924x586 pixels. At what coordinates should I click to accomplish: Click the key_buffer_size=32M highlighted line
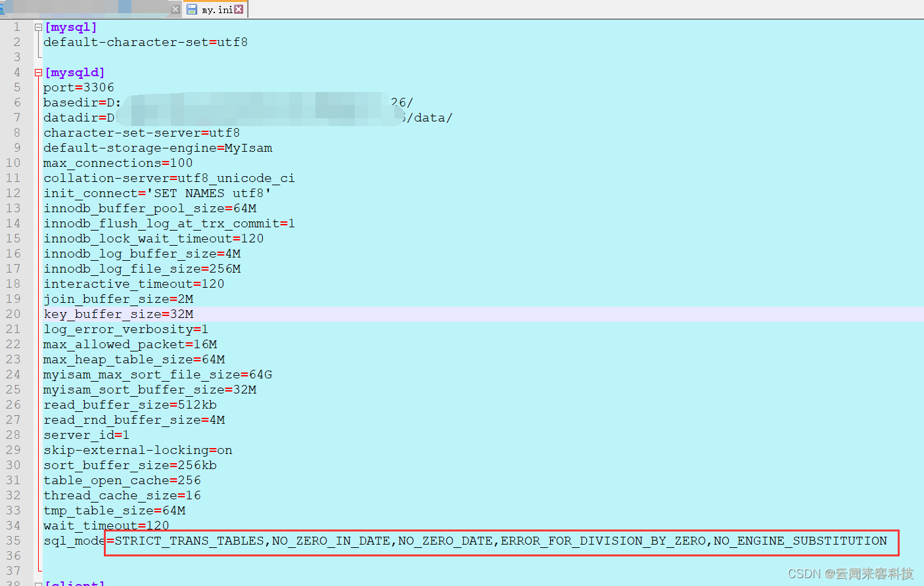click(118, 314)
